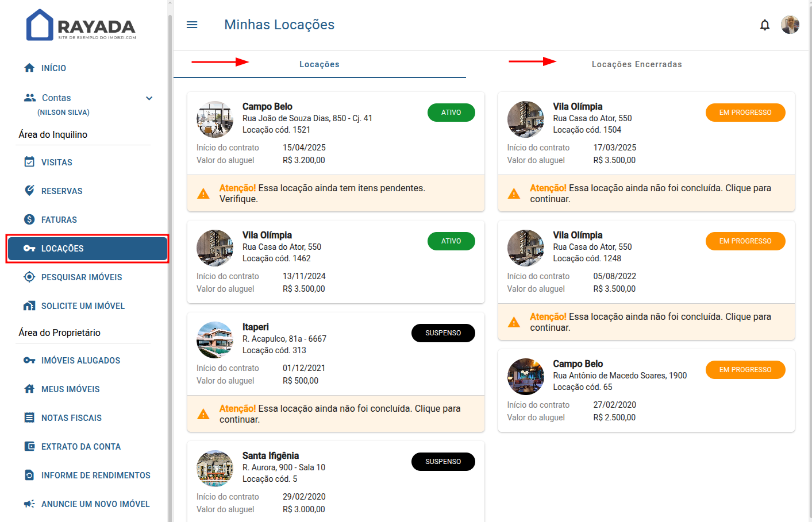Open Vila Olímpia thumbnail for locação 1462

click(215, 248)
